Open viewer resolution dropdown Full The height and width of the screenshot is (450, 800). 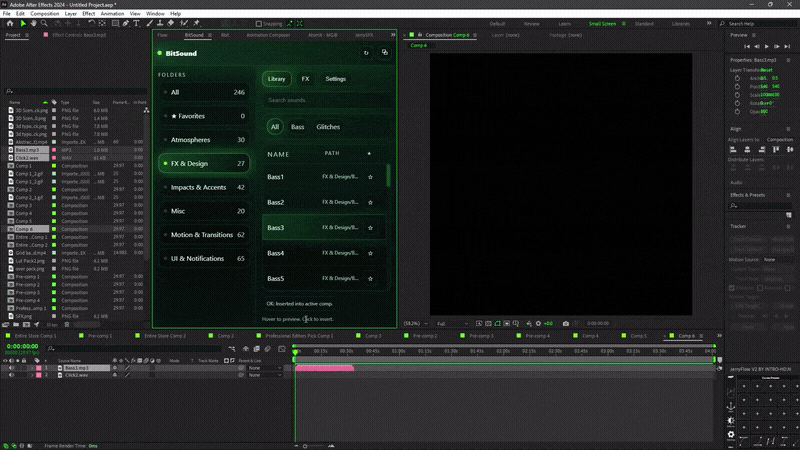(452, 323)
